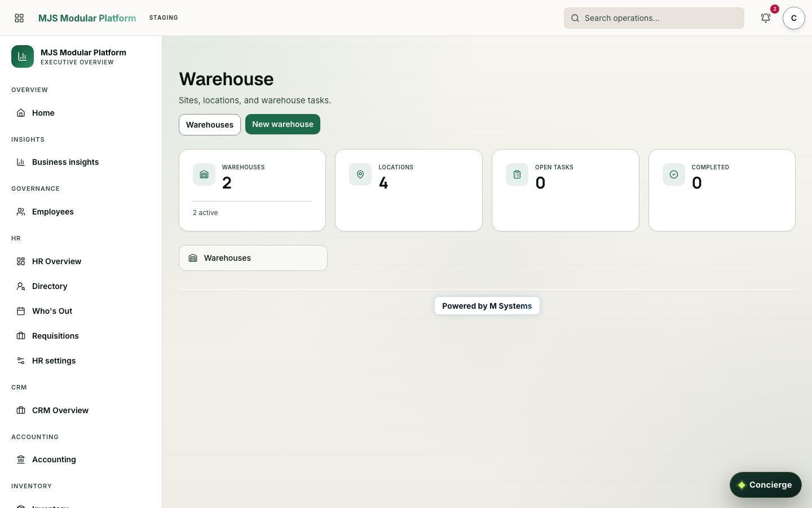This screenshot has height=508, width=812.
Task: Open the Concierge assistant button
Action: [x=765, y=485]
